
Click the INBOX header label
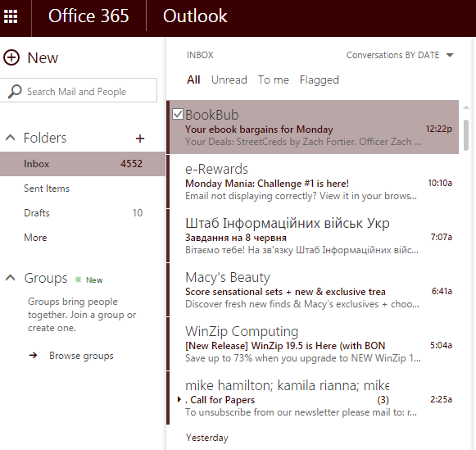coord(200,55)
